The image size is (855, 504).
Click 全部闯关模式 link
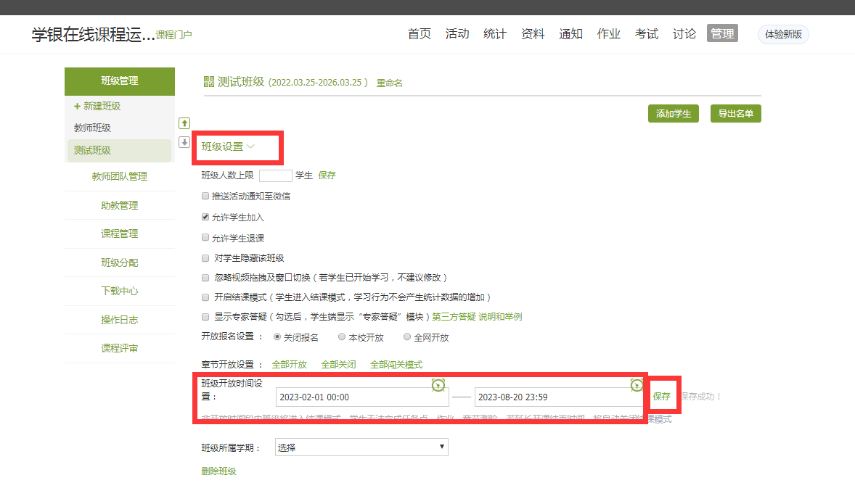[x=396, y=365]
